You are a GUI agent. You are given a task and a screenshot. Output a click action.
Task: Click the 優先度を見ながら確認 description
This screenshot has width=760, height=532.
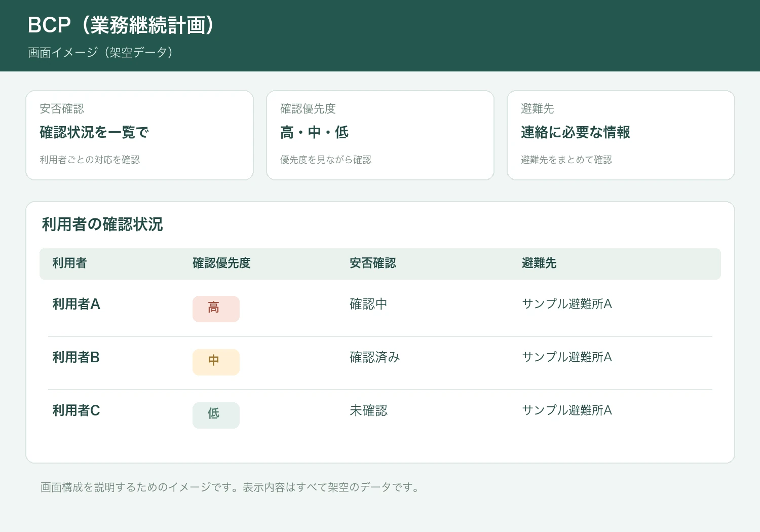point(326,160)
